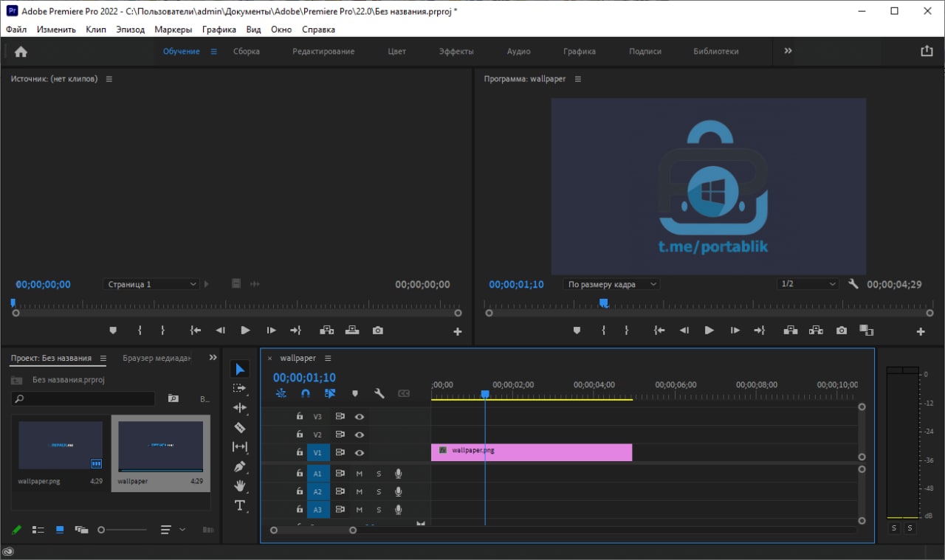Select the Track Select Forward tool
This screenshot has width=945, height=560.
pyautogui.click(x=240, y=388)
